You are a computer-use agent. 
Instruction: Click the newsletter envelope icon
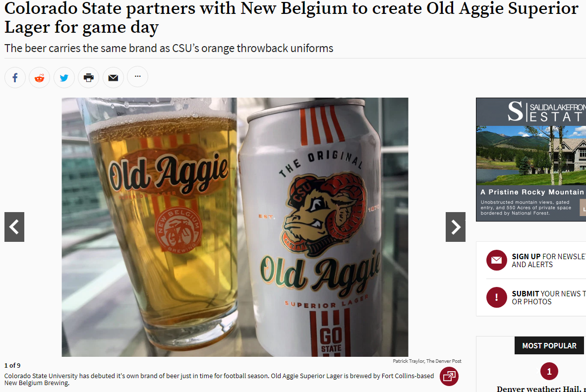click(496, 260)
